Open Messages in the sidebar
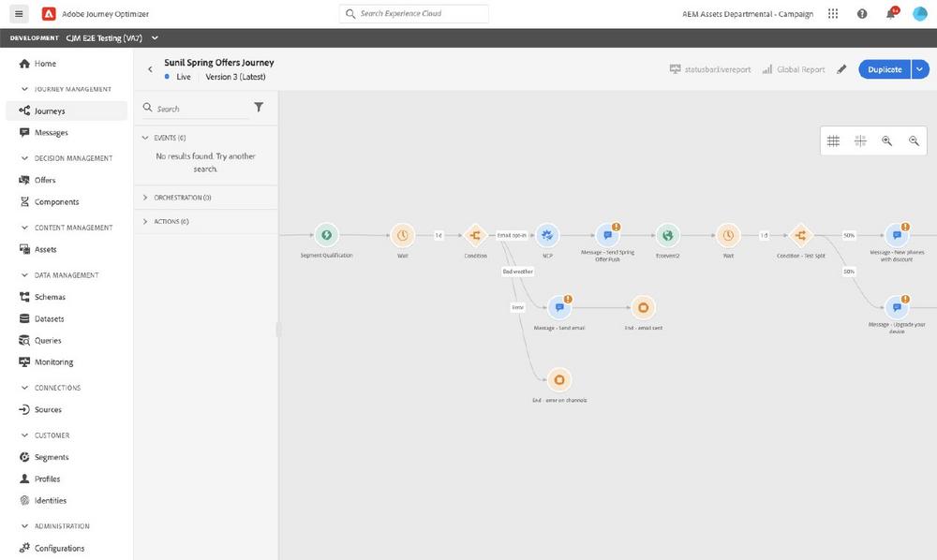The width and height of the screenshot is (937, 560). tap(52, 133)
